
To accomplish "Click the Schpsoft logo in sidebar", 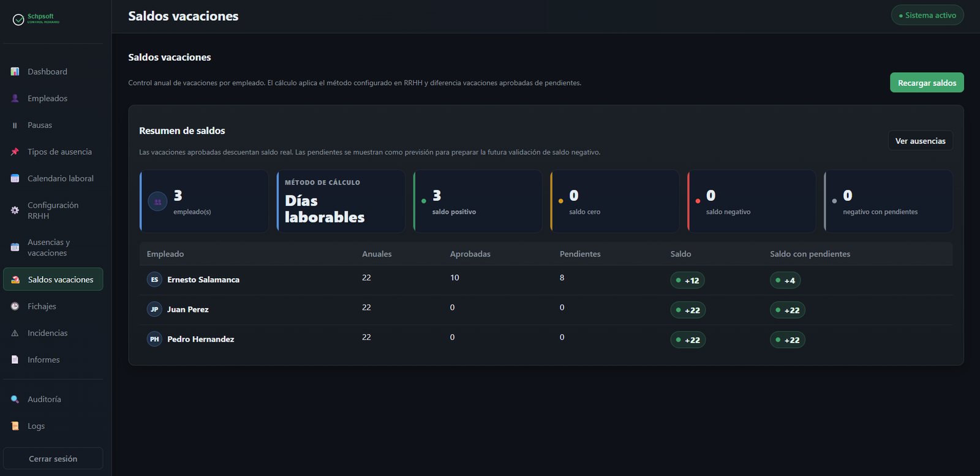I will coord(36,19).
